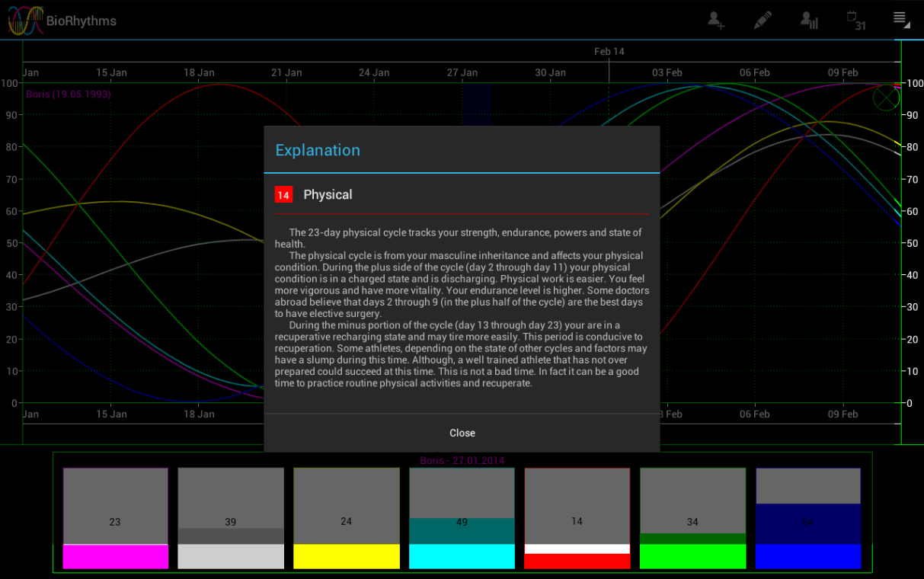Click the 18 Jan label on top axis
Viewport: 924px width, 579px height.
(x=199, y=73)
